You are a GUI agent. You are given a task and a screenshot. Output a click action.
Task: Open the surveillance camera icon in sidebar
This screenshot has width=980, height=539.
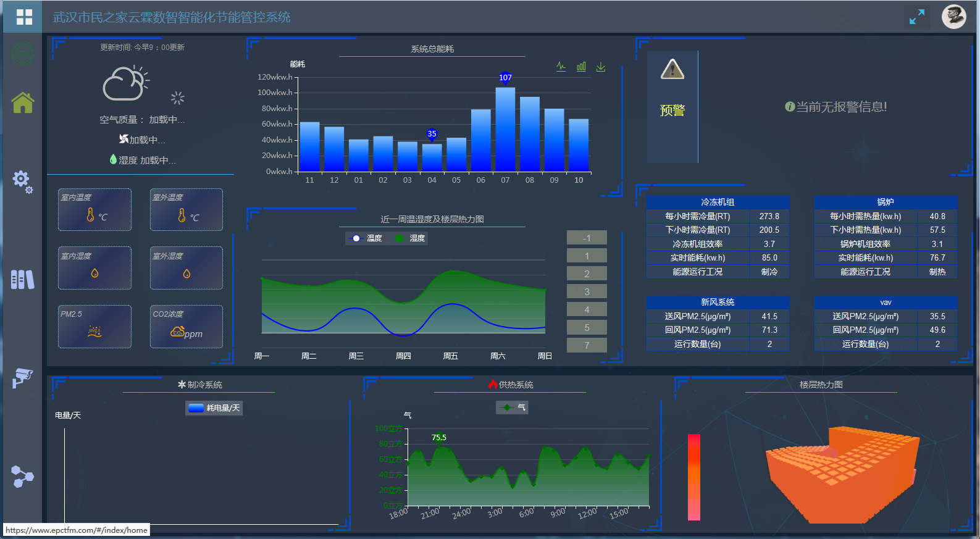pos(23,377)
